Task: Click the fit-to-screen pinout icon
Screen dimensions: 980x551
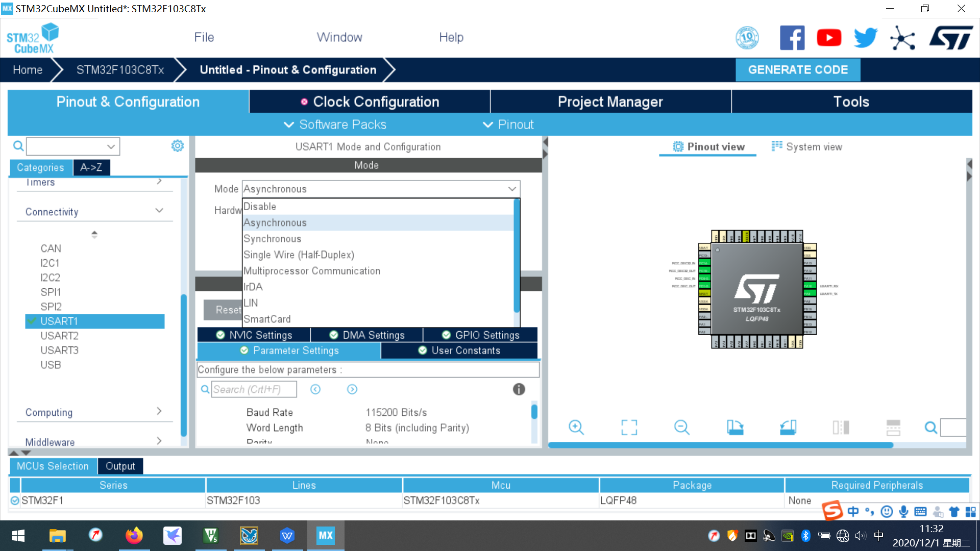Action: point(629,428)
